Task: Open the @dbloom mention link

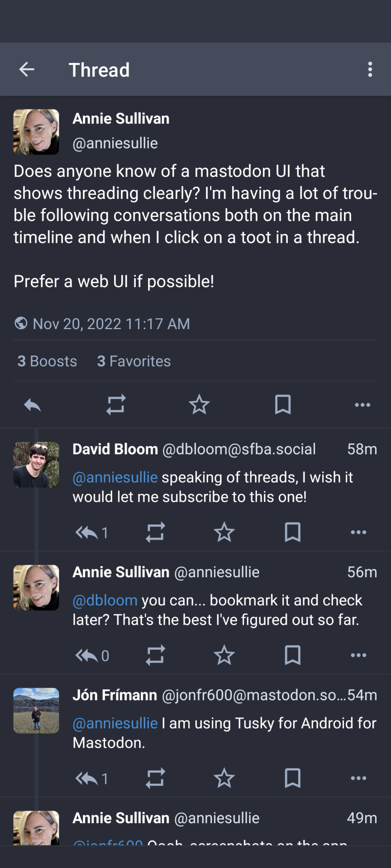Action: click(105, 600)
